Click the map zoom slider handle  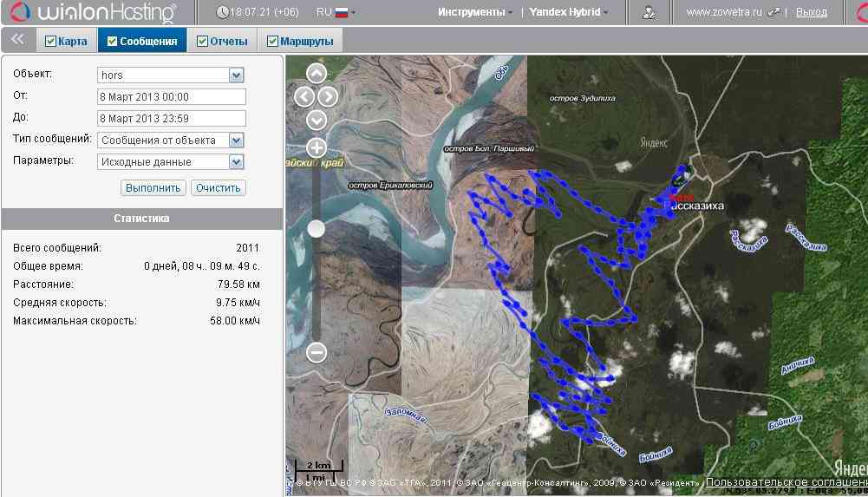pyautogui.click(x=317, y=228)
